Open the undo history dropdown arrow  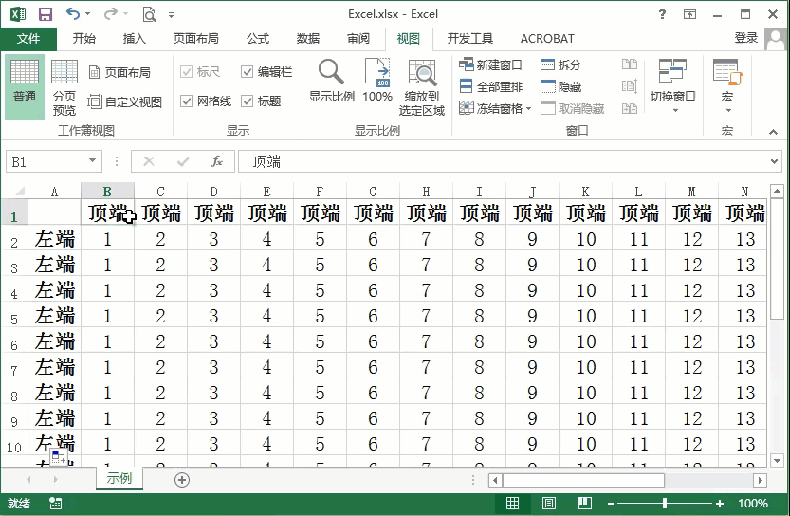tap(88, 14)
